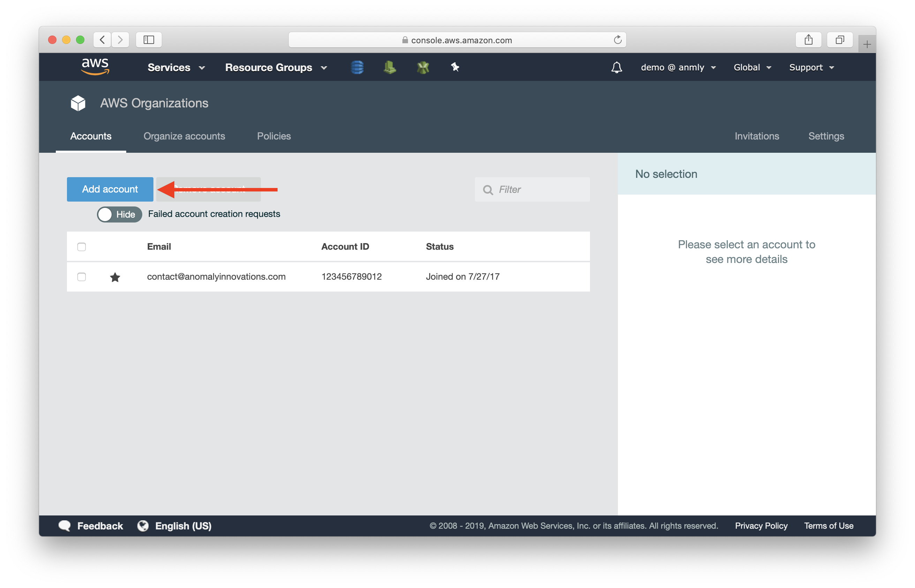
Task: Toggle Hide failed account creation requests
Action: pos(118,214)
